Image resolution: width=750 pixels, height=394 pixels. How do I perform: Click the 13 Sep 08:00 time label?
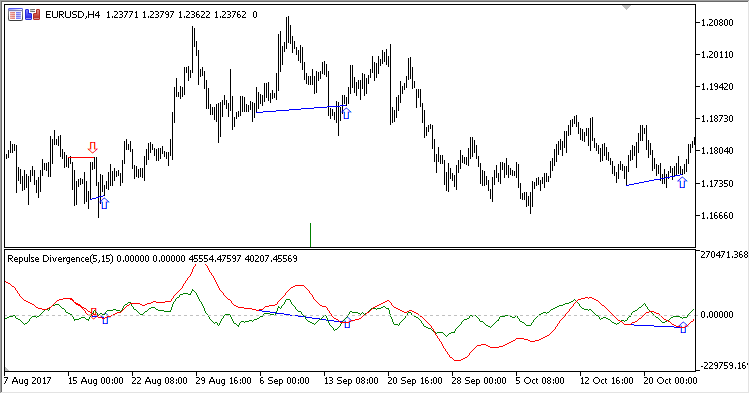351,381
